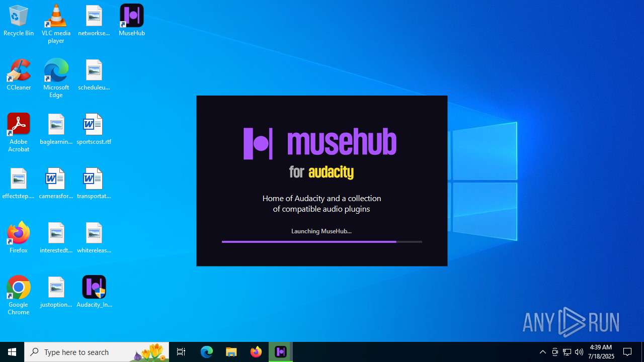Click the 'Launching MuseHub...' status text

pos(321,231)
